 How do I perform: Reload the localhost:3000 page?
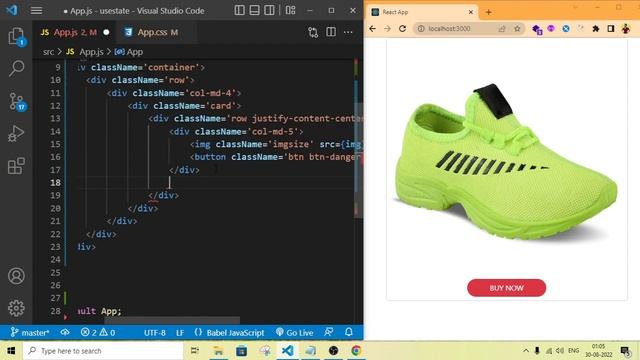pos(402,29)
